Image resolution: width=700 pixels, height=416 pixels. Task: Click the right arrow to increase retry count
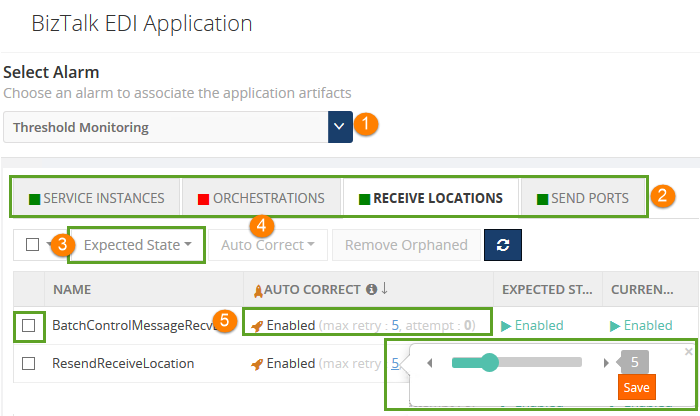[606, 363]
